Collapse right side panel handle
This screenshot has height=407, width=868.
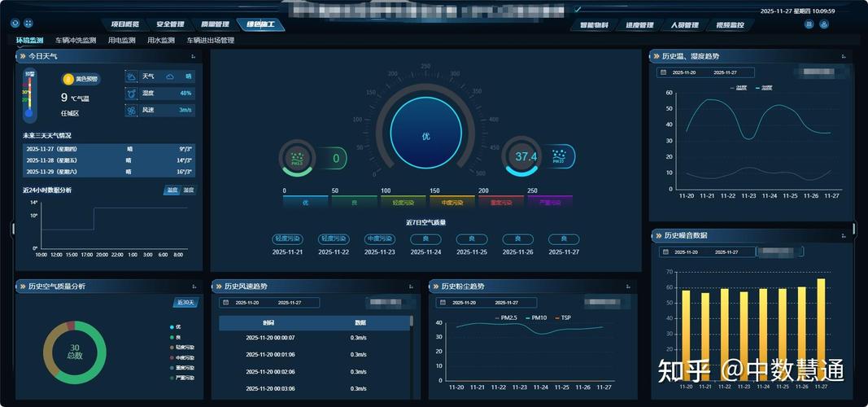855,228
